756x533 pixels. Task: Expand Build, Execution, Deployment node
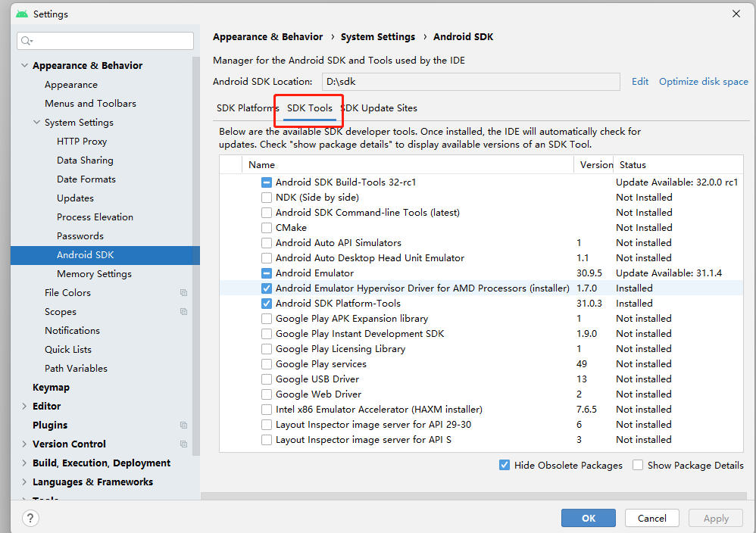coord(24,463)
